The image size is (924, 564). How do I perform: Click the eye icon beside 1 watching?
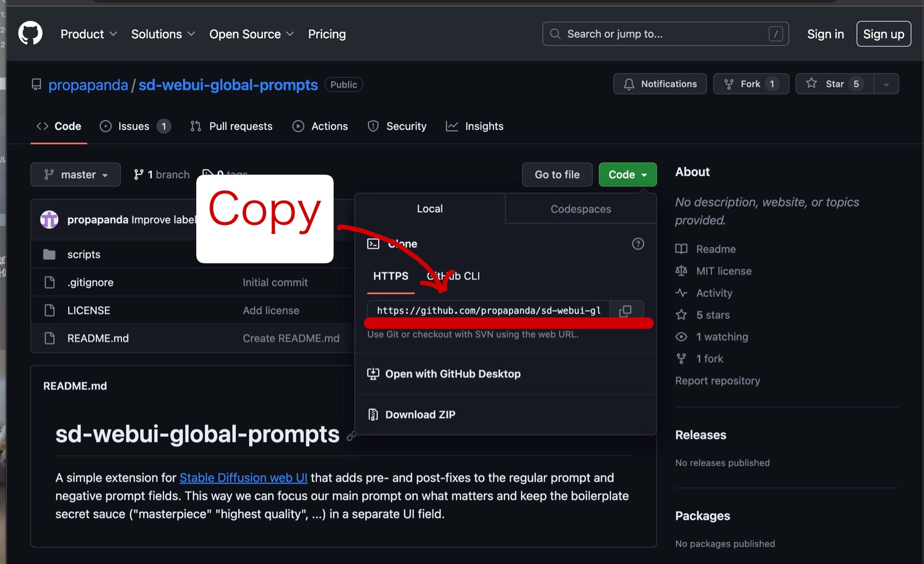tap(681, 337)
